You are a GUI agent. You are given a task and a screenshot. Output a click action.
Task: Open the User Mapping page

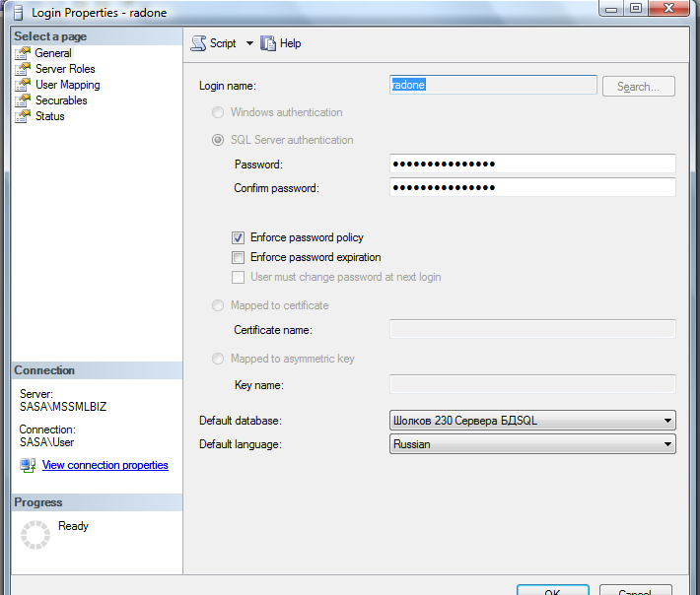(x=68, y=85)
